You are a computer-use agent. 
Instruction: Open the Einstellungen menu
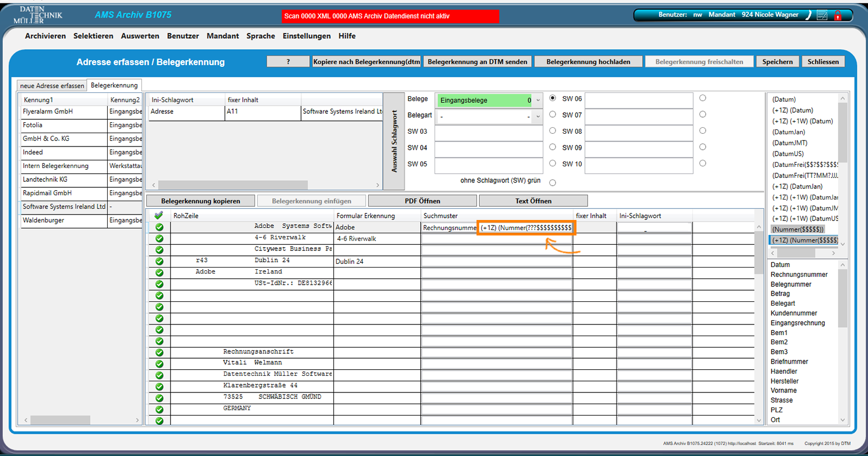tap(306, 36)
